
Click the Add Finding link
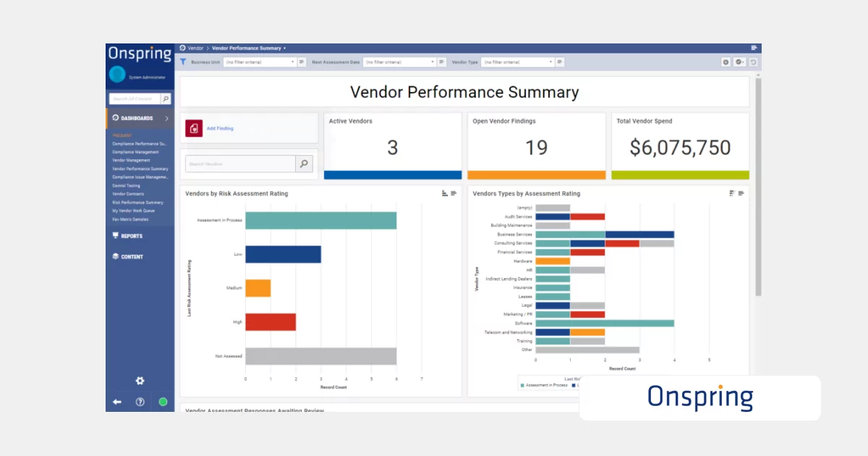(220, 129)
